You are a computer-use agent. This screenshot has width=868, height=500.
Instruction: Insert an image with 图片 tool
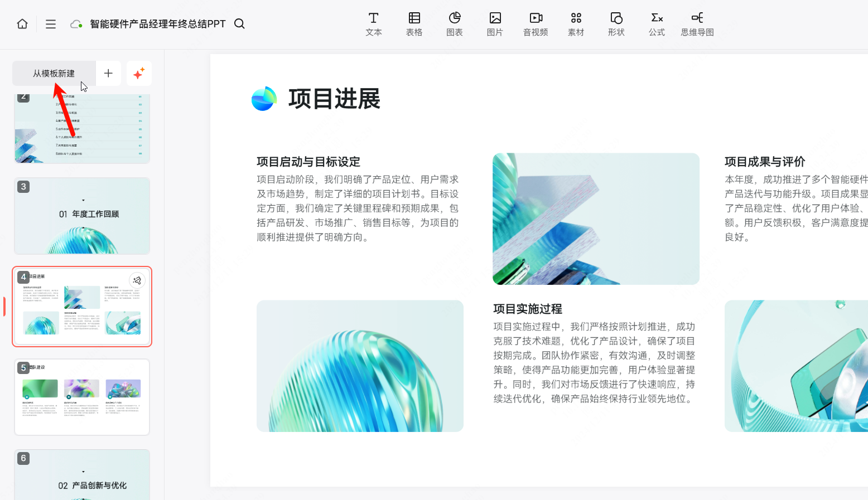(x=495, y=25)
